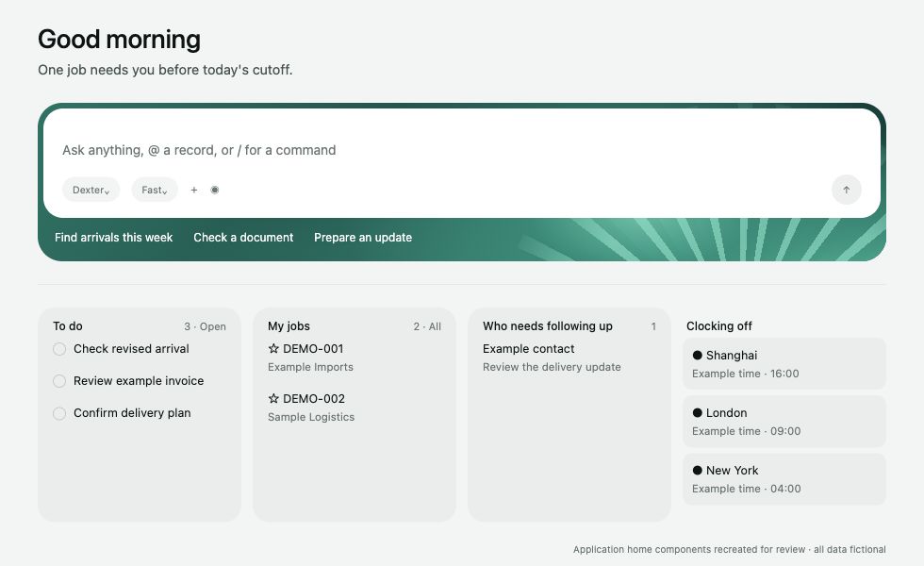Image resolution: width=924 pixels, height=566 pixels.
Task: Mark 'Check revised arrival' as done
Action: (x=59, y=349)
